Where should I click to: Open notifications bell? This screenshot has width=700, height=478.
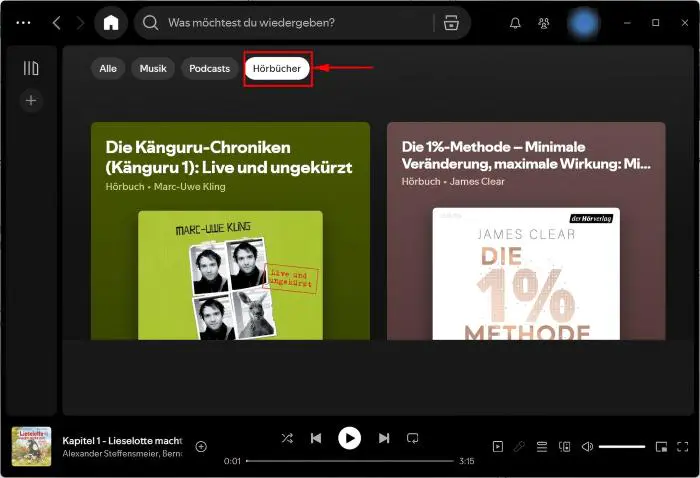coord(515,23)
